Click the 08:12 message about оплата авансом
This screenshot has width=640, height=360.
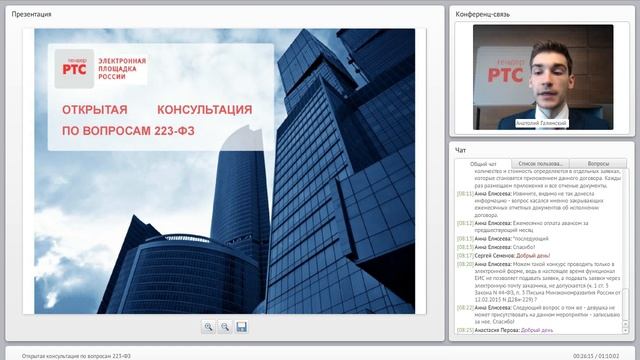coord(523,227)
